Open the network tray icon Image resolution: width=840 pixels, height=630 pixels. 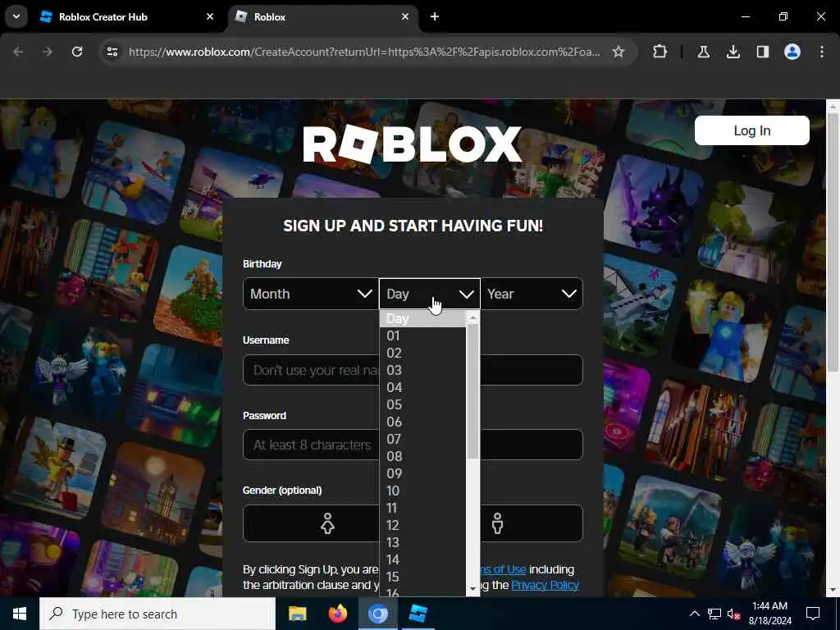point(714,614)
